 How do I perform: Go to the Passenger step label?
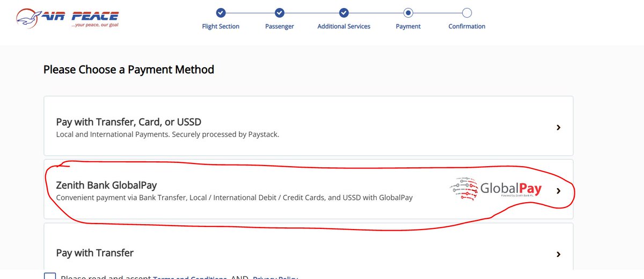click(x=279, y=26)
